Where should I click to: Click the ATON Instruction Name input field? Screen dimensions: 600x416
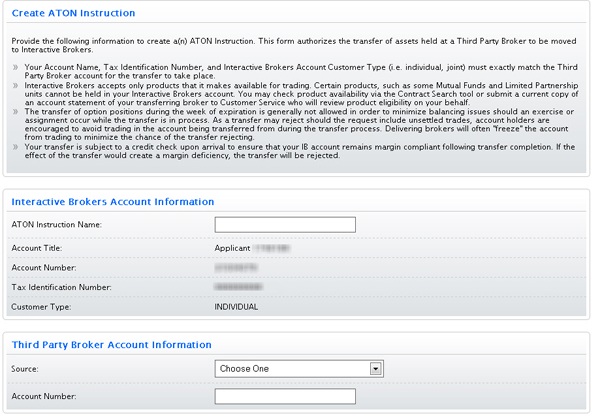pyautogui.click(x=285, y=225)
